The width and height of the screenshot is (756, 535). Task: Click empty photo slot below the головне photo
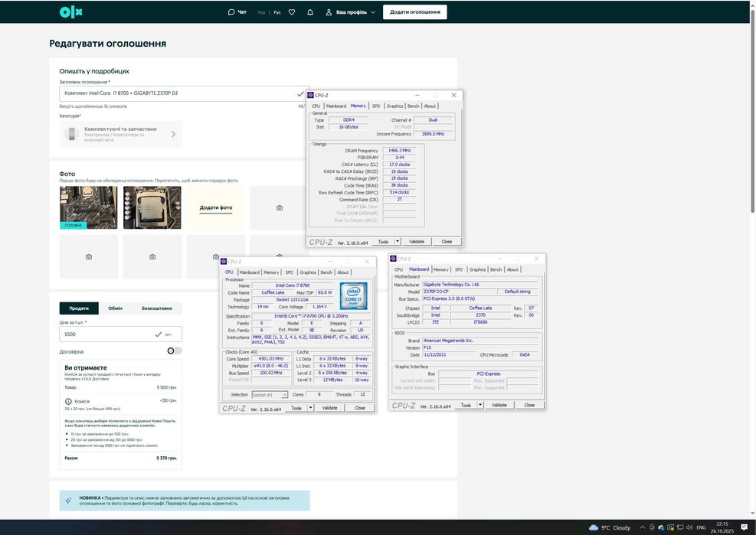89,257
